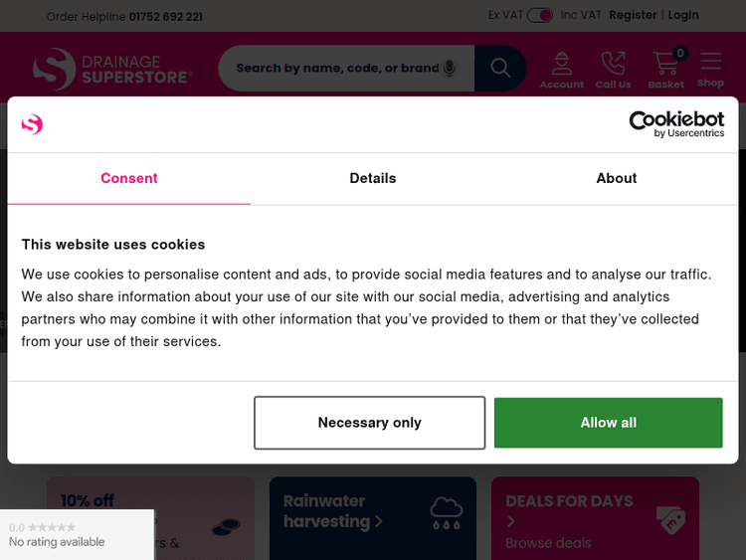746x560 pixels.
Task: Toggle the Ex VAT / Inc VAT switch
Action: point(540,15)
